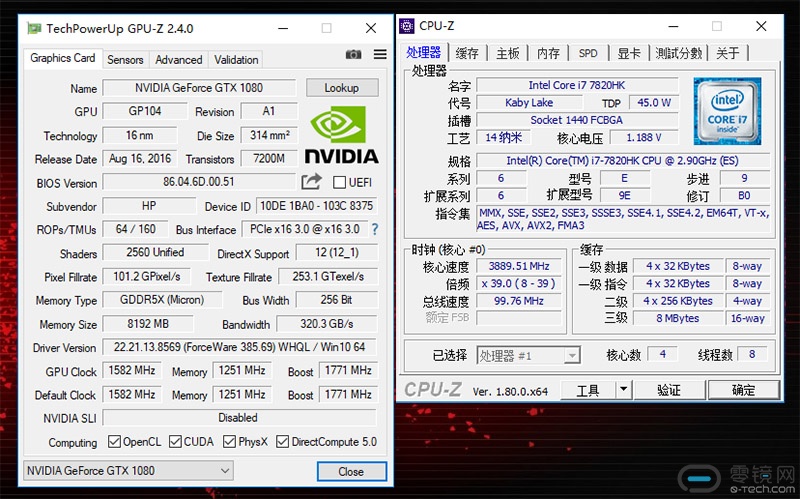Image resolution: width=800 pixels, height=499 pixels.
Task: Select the 測試分數 tab in CPU-Z
Action: coord(679,53)
